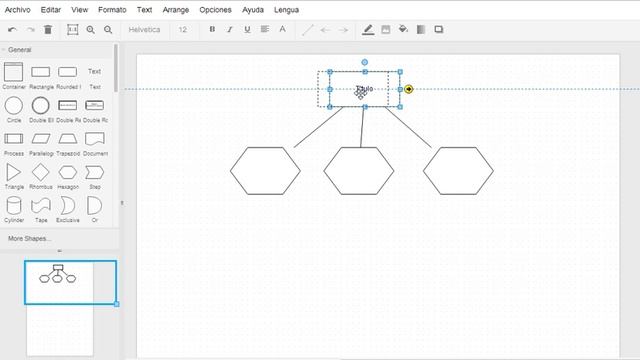The width and height of the screenshot is (640, 360).
Task: Select the Step shape
Action: coord(95,172)
